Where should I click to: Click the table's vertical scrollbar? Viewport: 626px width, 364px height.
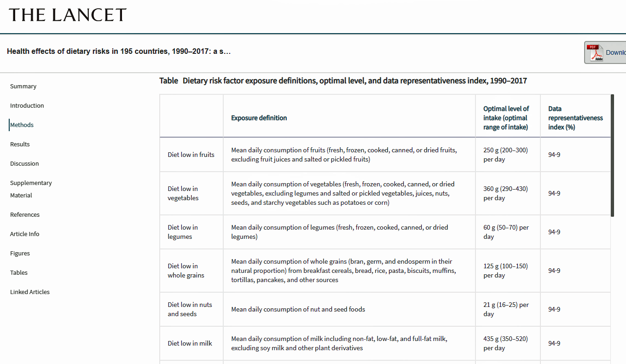(x=612, y=156)
